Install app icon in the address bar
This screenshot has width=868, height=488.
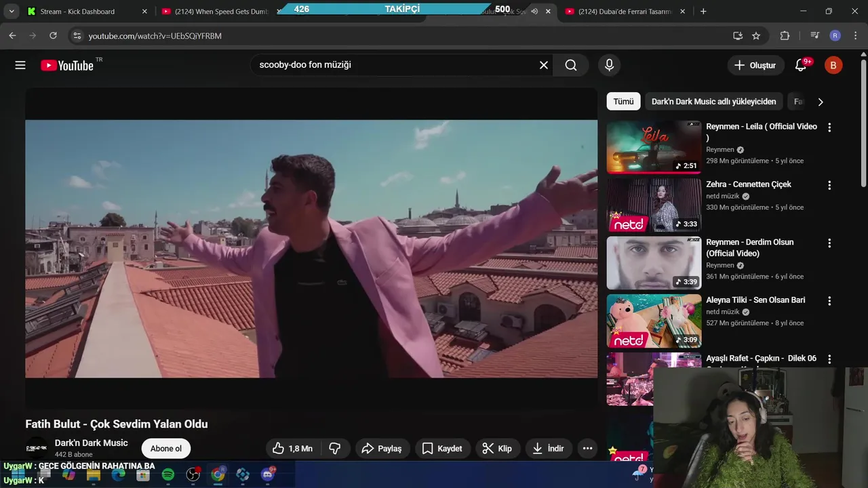[x=738, y=36]
